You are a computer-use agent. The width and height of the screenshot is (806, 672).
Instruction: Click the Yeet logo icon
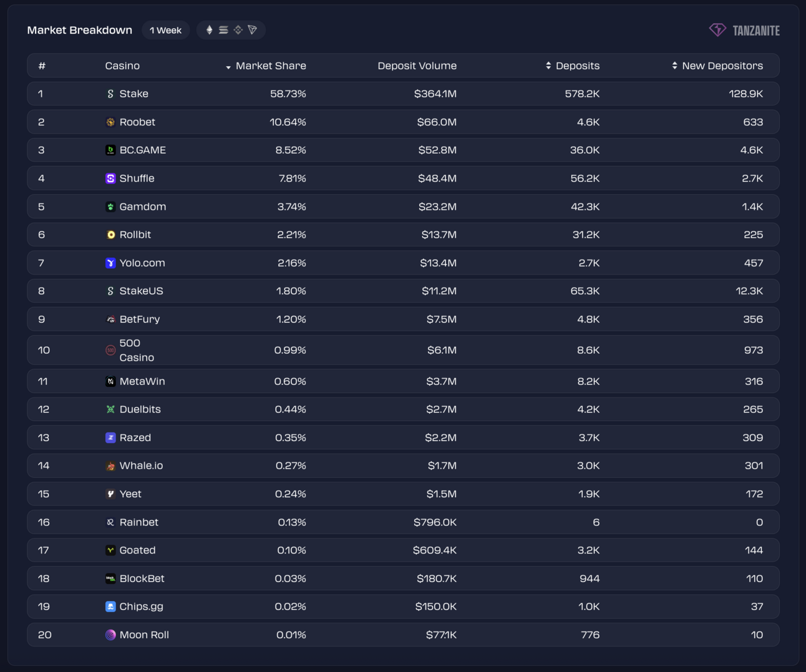pyautogui.click(x=110, y=494)
